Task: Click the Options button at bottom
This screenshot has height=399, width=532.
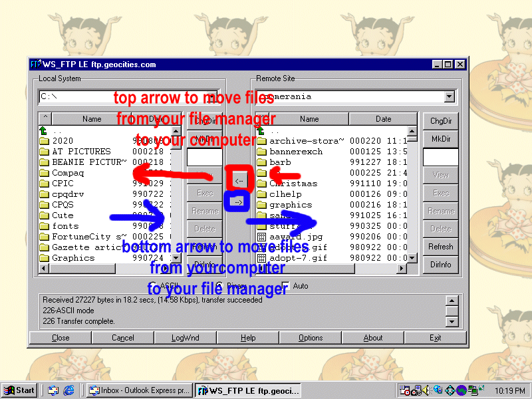Action: (x=311, y=338)
